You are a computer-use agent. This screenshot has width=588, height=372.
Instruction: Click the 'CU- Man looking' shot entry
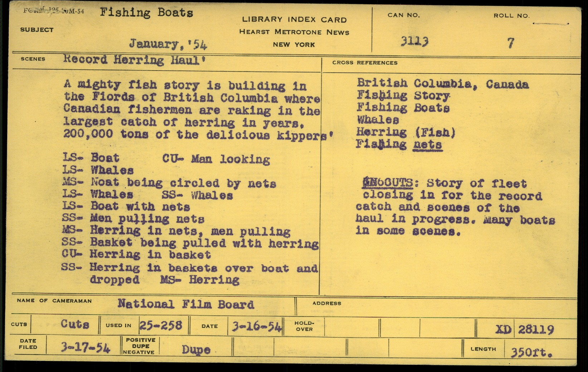pyautogui.click(x=216, y=159)
